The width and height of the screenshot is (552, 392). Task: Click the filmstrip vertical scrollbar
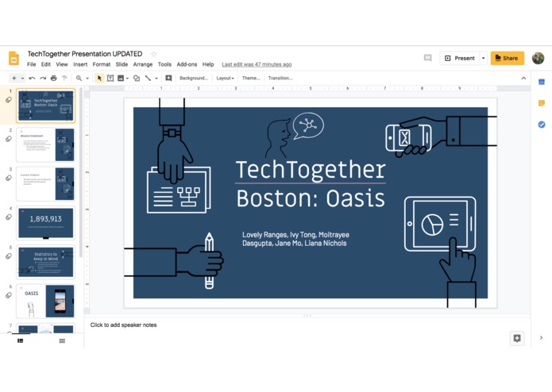81,172
